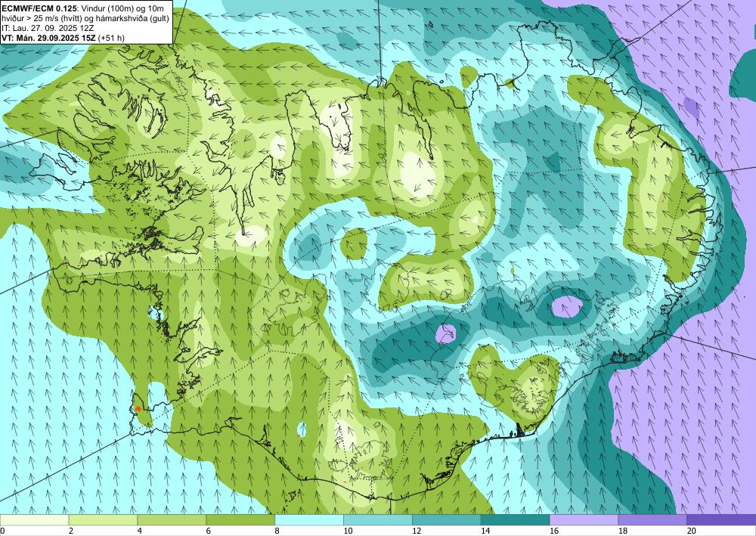Click the legend scale label '8'

click(x=277, y=531)
